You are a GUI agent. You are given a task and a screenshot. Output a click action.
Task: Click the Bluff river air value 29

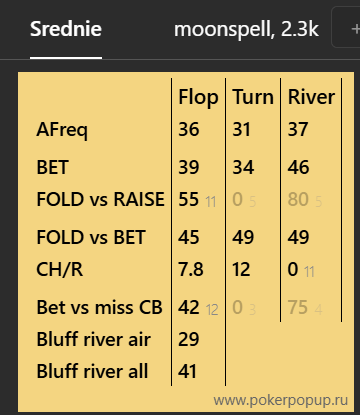[x=189, y=339]
